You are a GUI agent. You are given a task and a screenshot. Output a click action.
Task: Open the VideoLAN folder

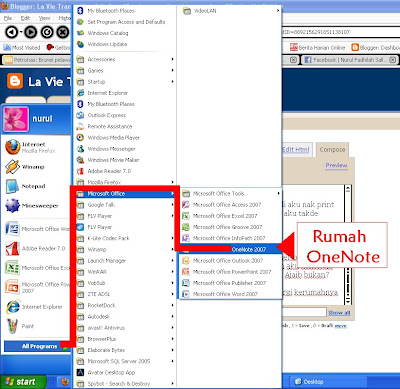(x=231, y=11)
